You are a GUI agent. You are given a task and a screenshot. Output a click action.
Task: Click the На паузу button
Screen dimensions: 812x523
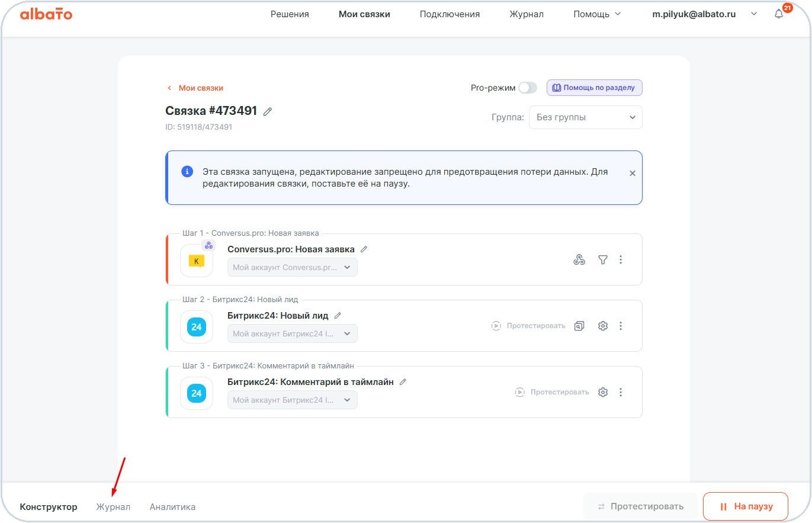pos(746,506)
